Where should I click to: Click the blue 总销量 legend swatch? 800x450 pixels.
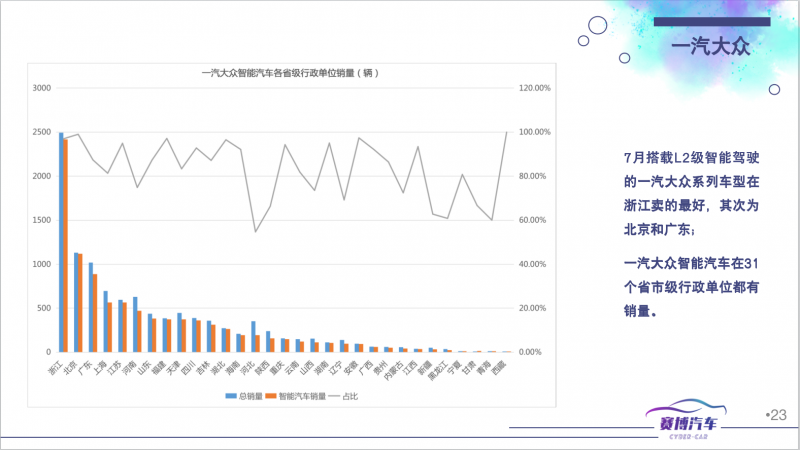pos(231,396)
